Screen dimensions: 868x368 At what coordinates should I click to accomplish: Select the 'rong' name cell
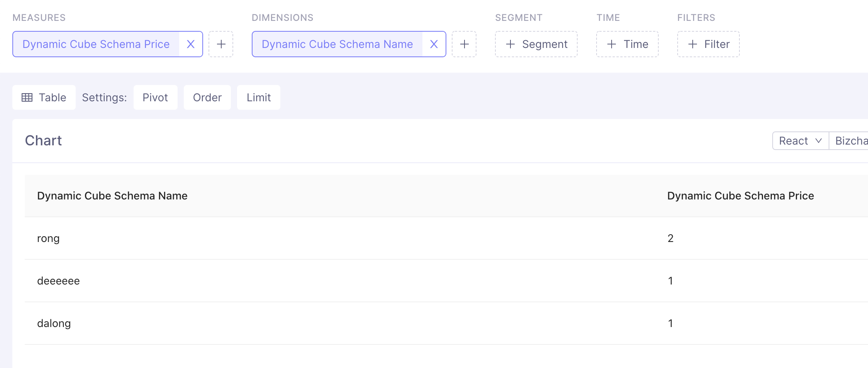(x=48, y=239)
